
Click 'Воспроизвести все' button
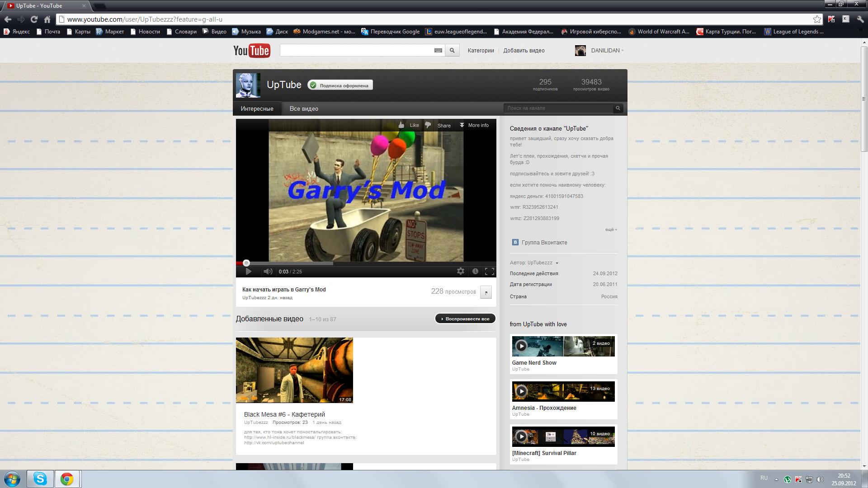click(x=465, y=319)
